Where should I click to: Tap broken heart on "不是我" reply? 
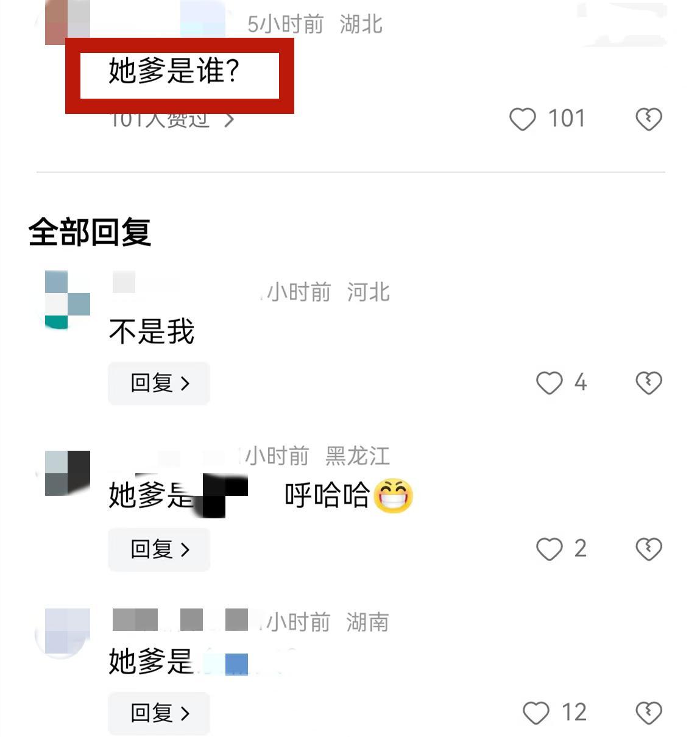pos(649,383)
